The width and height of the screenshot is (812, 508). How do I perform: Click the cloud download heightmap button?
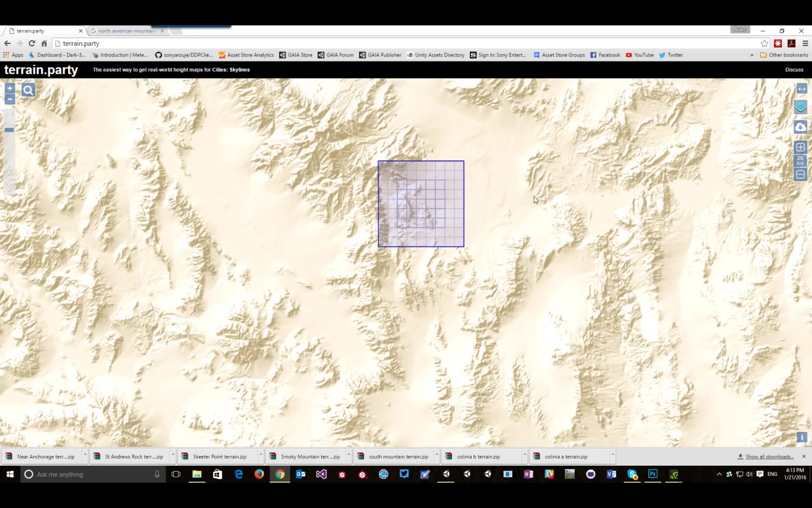tap(800, 127)
